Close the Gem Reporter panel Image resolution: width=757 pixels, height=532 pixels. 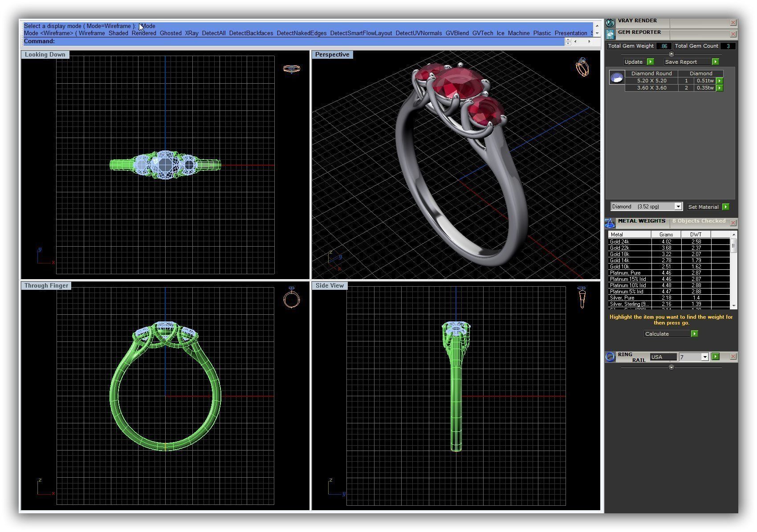(x=733, y=34)
